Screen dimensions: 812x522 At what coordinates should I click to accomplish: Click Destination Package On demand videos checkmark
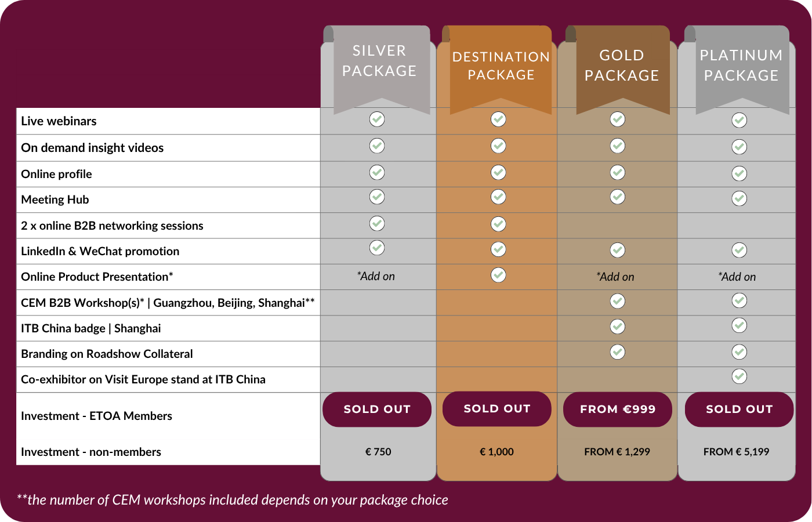tap(498, 146)
